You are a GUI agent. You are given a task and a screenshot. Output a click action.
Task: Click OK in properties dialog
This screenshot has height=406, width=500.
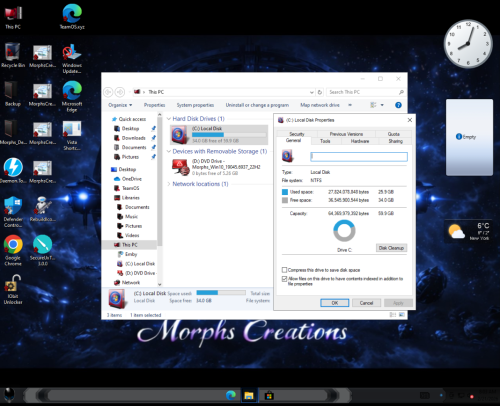click(x=335, y=303)
